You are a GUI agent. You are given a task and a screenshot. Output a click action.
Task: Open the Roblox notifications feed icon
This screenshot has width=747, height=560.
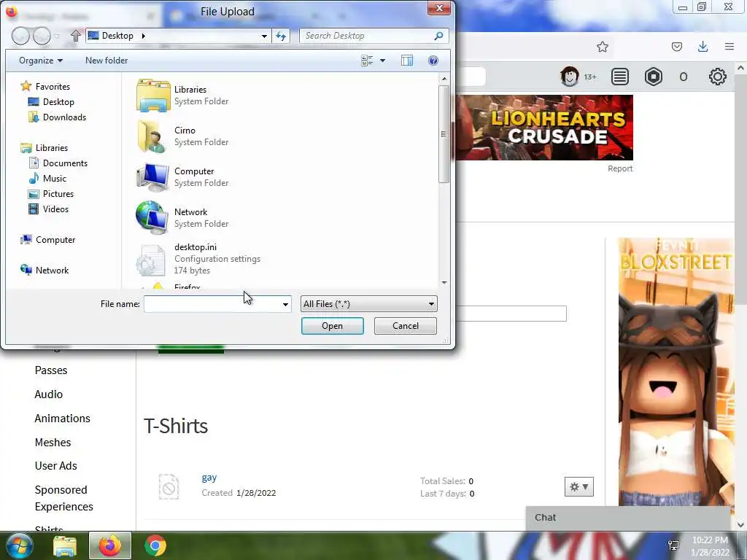coord(620,77)
